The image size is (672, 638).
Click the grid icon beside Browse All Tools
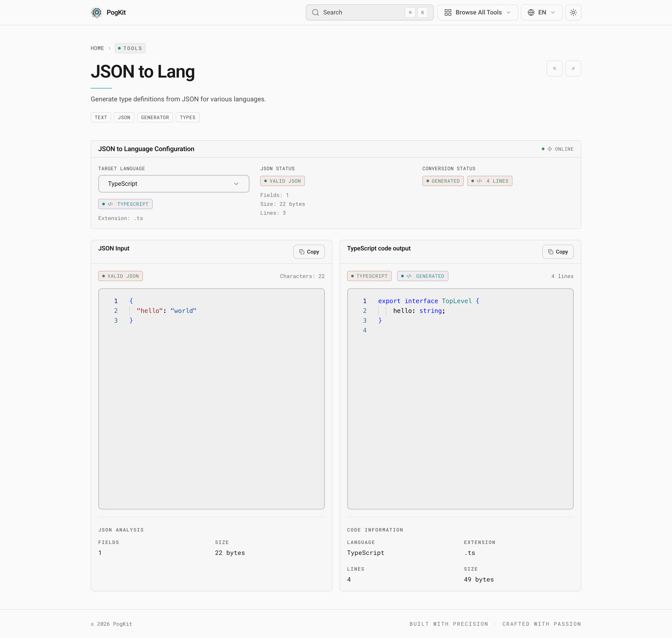tap(448, 13)
